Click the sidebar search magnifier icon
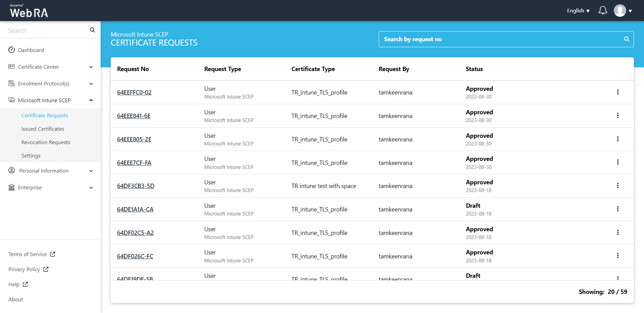The image size is (644, 313). [x=92, y=30]
